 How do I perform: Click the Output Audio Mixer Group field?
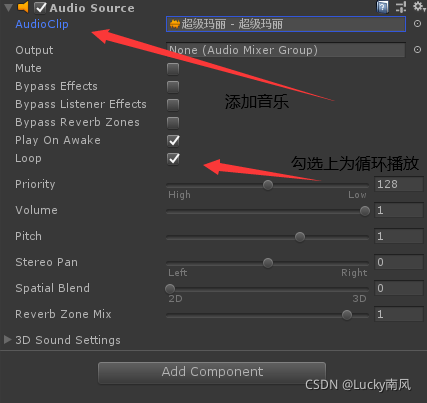coord(286,50)
